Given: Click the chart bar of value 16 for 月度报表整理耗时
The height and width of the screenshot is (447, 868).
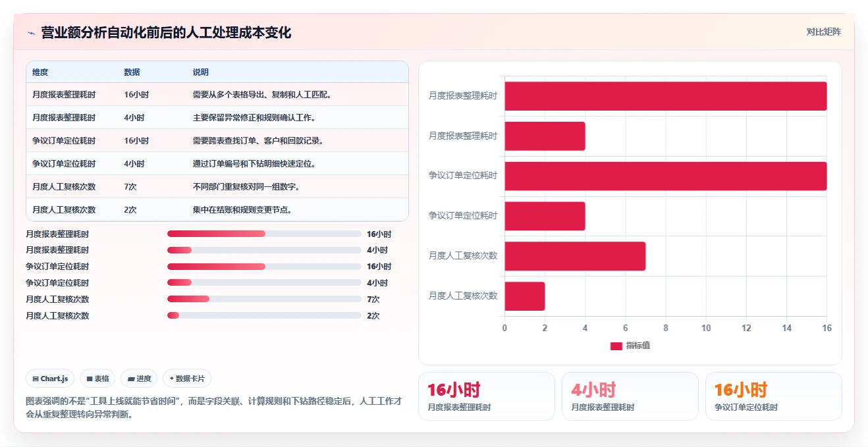Looking at the screenshot, I should [666, 96].
